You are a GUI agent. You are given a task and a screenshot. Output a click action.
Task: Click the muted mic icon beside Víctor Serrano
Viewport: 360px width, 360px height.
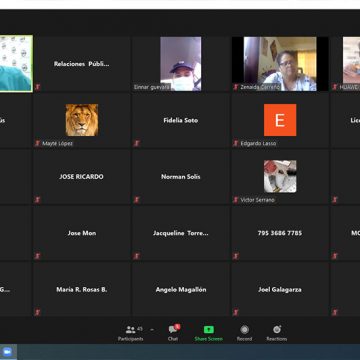[x=236, y=200]
